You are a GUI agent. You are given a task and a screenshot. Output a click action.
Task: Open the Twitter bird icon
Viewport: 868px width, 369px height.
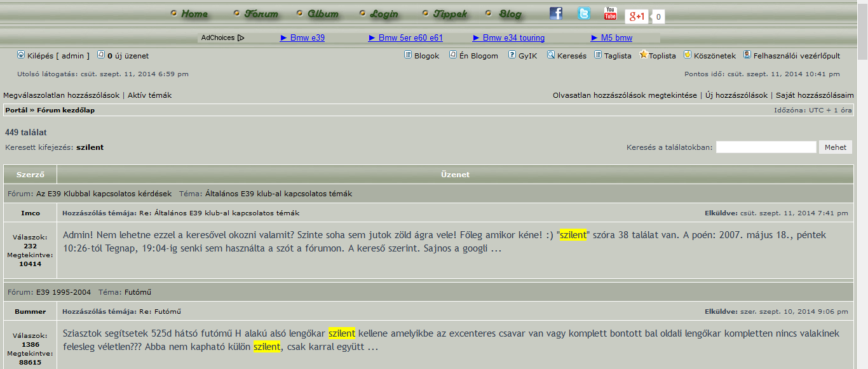coord(583,13)
